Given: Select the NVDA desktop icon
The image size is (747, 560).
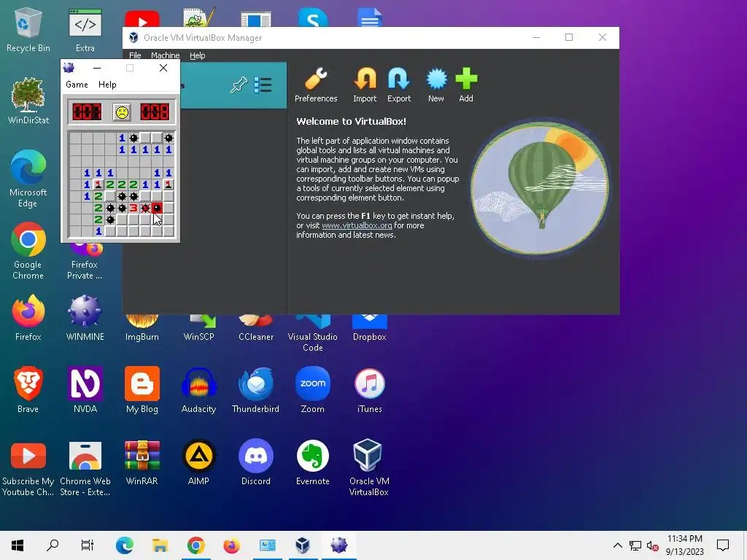Looking at the screenshot, I should [x=85, y=390].
